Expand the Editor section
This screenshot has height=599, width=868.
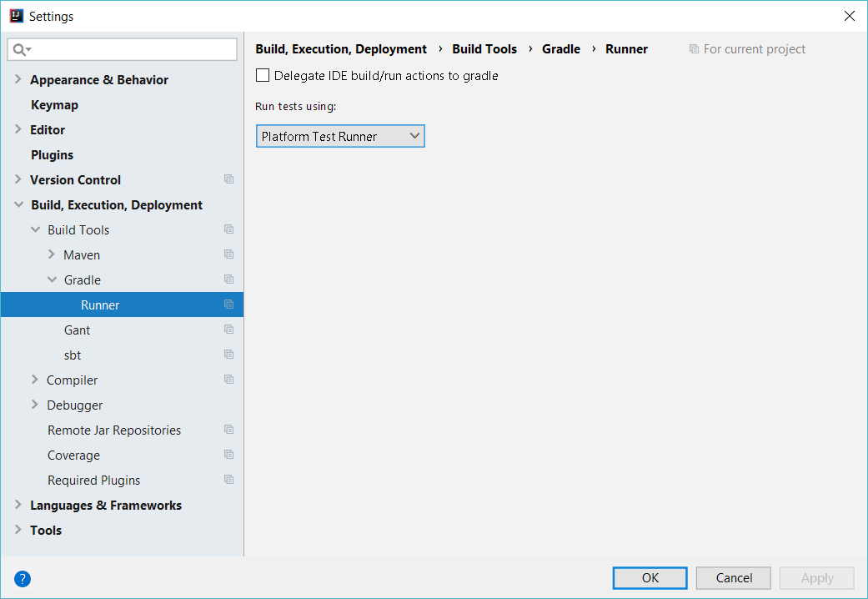click(x=18, y=129)
